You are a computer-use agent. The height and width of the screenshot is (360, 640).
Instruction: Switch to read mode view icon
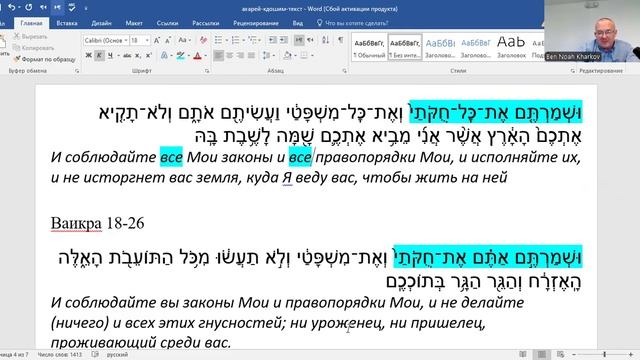[523, 354]
